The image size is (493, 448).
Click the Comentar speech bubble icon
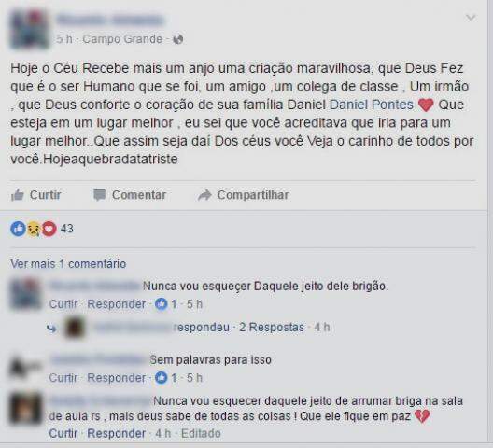coord(99,195)
